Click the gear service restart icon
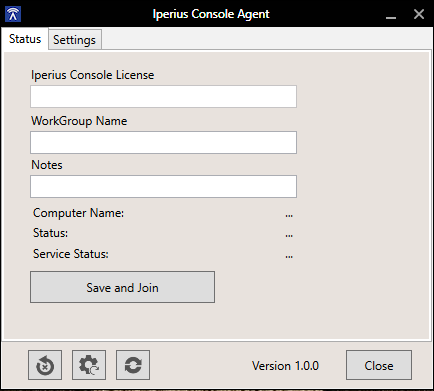The width and height of the screenshot is (434, 391). pos(89,365)
